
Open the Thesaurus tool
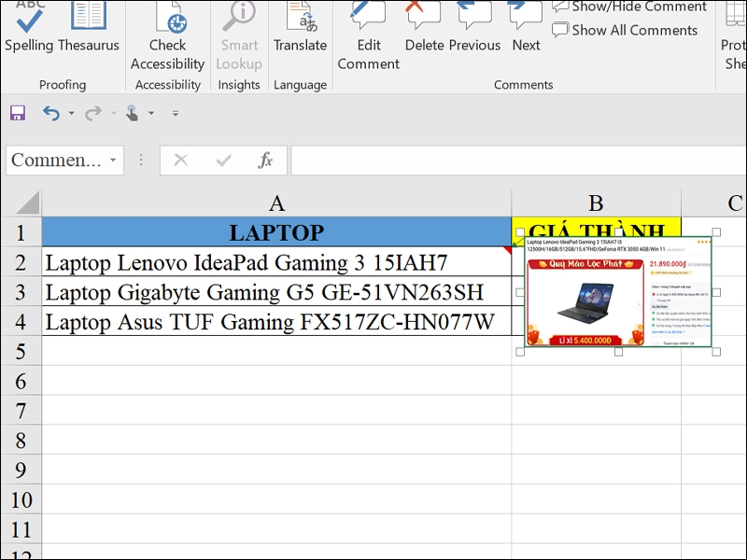click(x=89, y=28)
